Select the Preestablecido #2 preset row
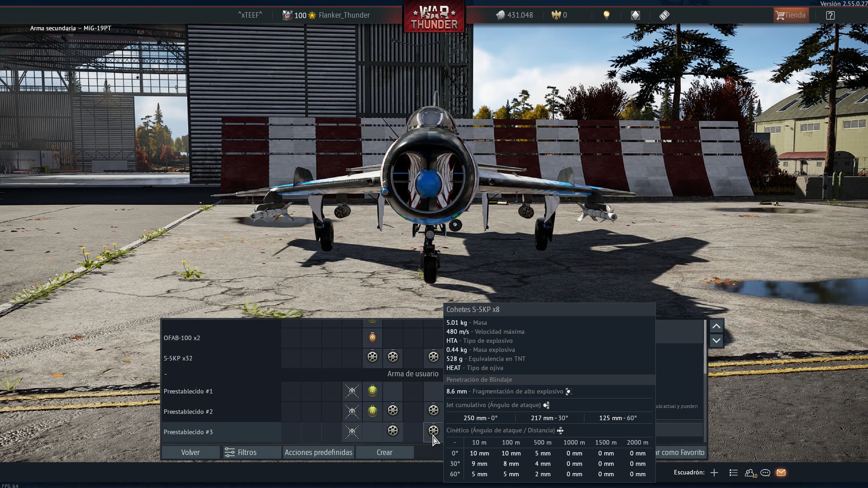 coord(188,412)
